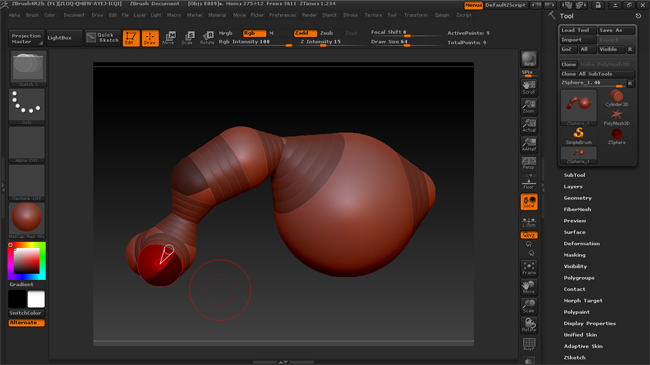Open the Dots stroke type picker
This screenshot has width=650, height=365.
coord(27,106)
